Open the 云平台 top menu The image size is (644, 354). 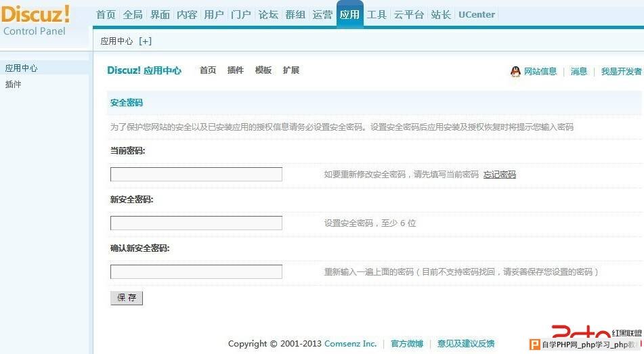(x=408, y=15)
